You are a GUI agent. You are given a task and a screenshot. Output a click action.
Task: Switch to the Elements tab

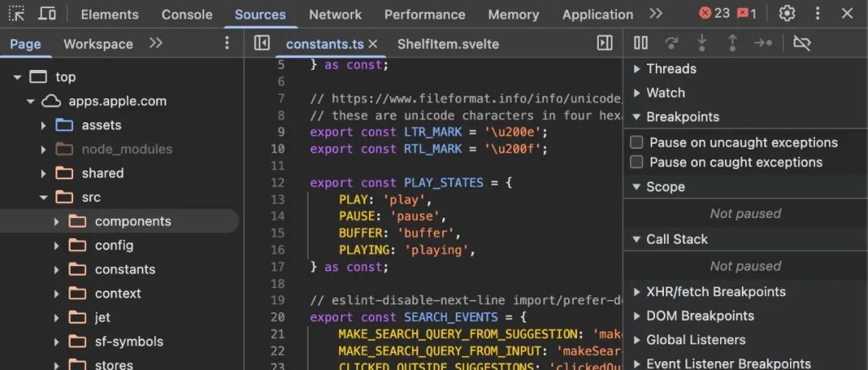click(109, 14)
